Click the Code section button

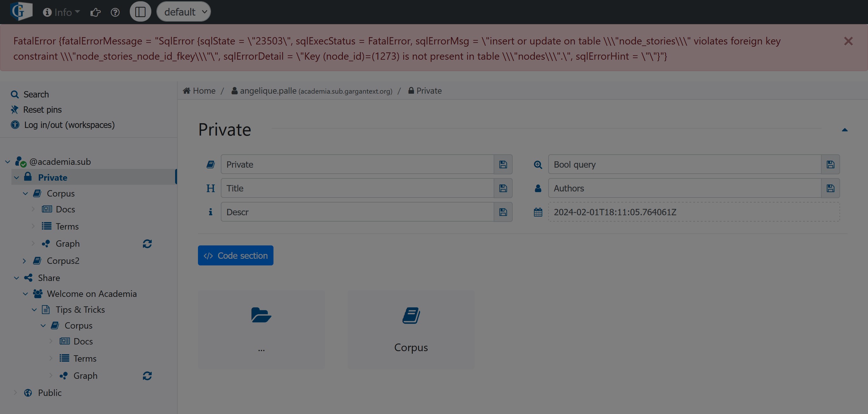click(235, 255)
